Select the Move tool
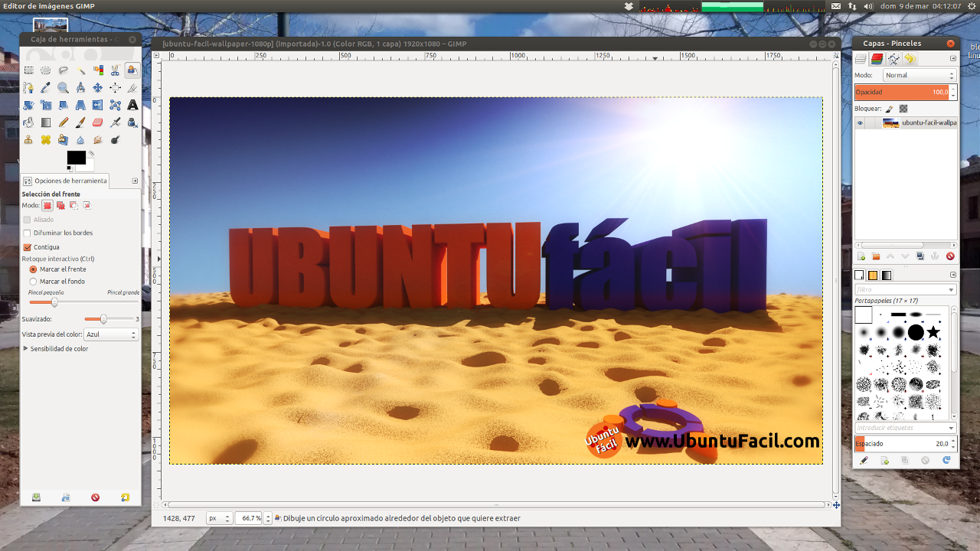This screenshot has width=980, height=551. (x=98, y=88)
